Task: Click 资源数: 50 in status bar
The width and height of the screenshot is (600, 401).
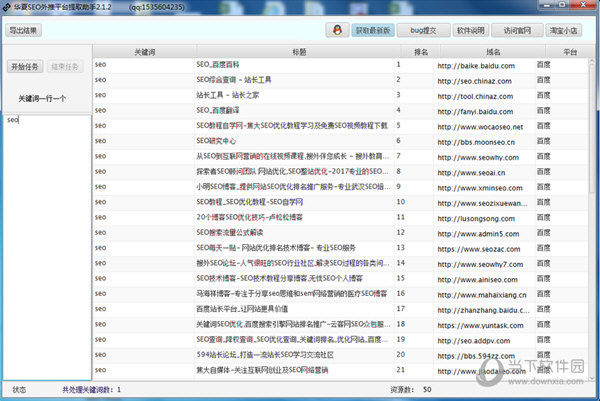Action: click(411, 390)
